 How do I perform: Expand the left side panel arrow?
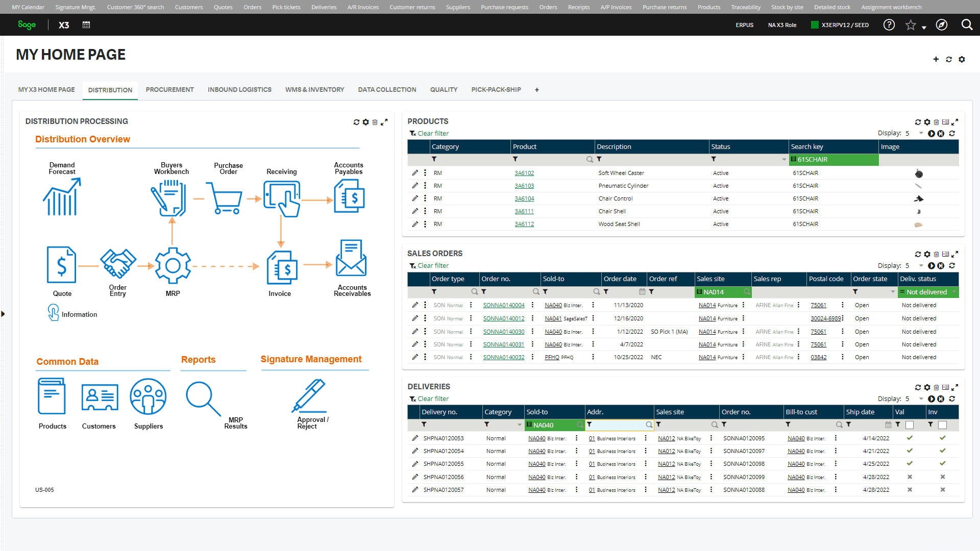click(3, 314)
